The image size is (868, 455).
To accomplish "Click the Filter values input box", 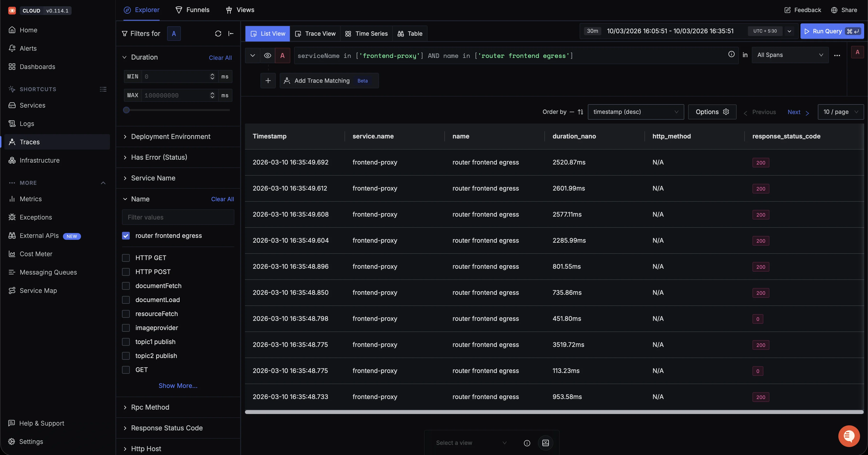I will point(178,217).
